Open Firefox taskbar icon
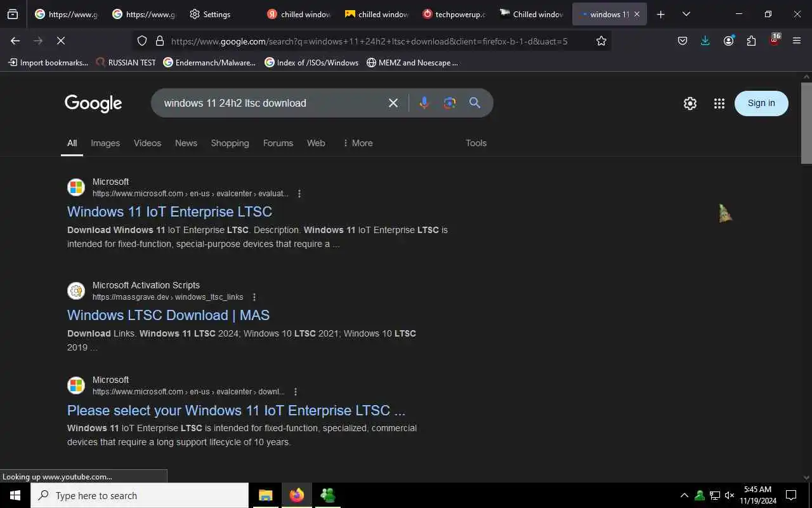The width and height of the screenshot is (812, 508). coord(297,495)
